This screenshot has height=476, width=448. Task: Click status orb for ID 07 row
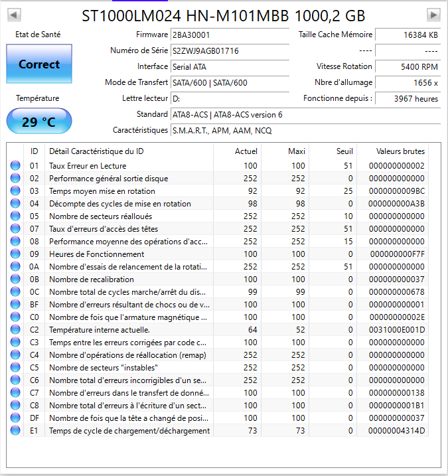pyautogui.click(x=15, y=228)
